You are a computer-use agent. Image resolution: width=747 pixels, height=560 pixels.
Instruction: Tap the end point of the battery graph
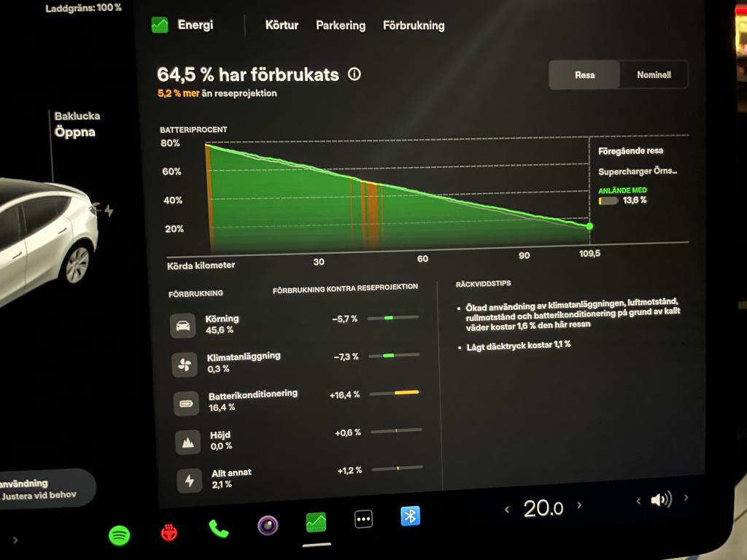[x=589, y=226]
